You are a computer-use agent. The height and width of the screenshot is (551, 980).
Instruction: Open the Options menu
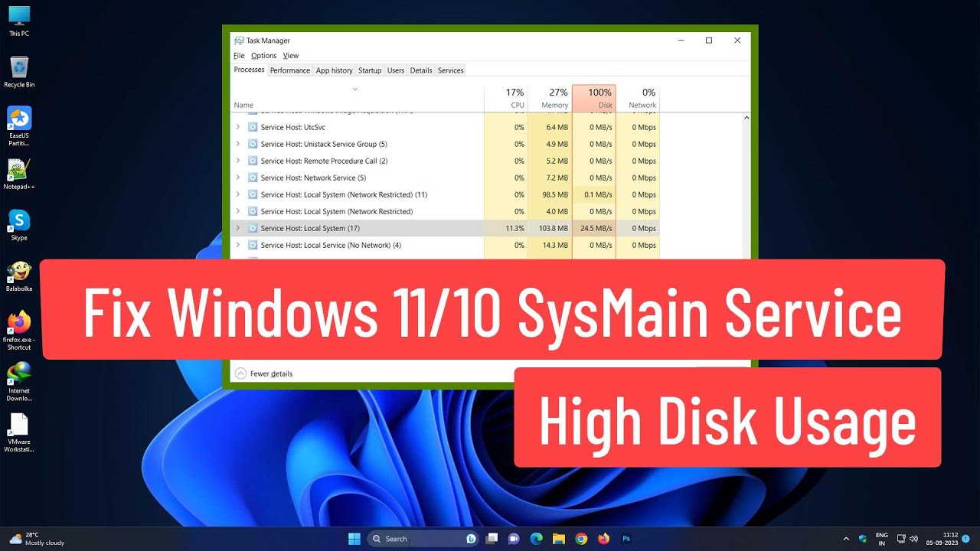[263, 56]
